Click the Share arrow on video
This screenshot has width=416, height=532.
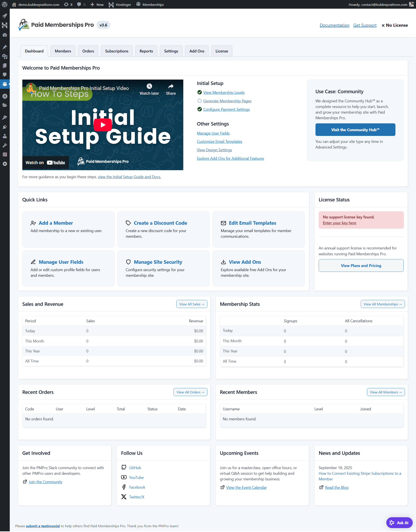[171, 86]
